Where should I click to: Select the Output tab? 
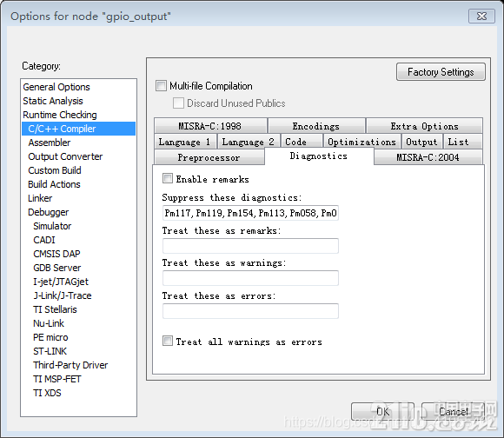[421, 142]
